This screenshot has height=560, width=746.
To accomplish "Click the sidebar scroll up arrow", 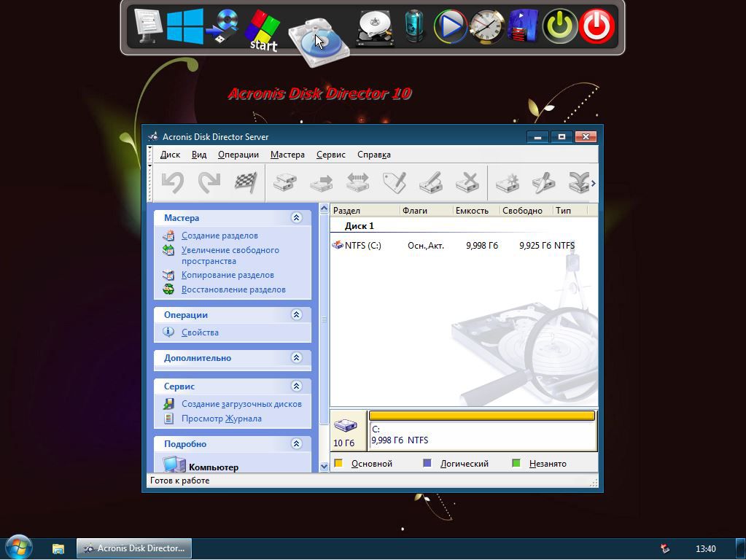I will 324,209.
